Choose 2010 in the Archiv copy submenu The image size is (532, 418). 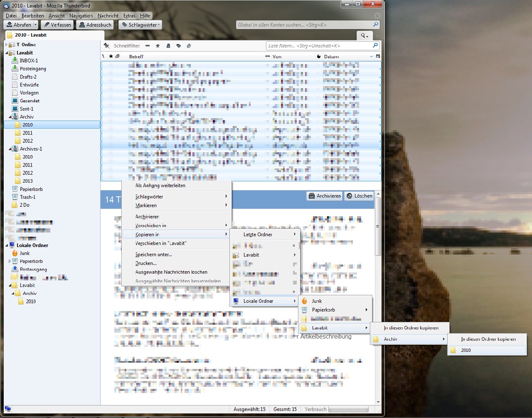(466, 350)
